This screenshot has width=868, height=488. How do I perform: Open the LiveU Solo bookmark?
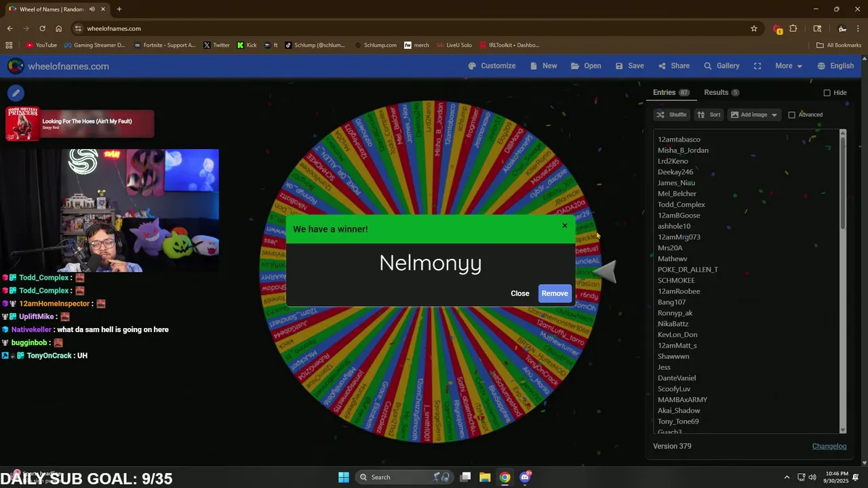pos(454,45)
